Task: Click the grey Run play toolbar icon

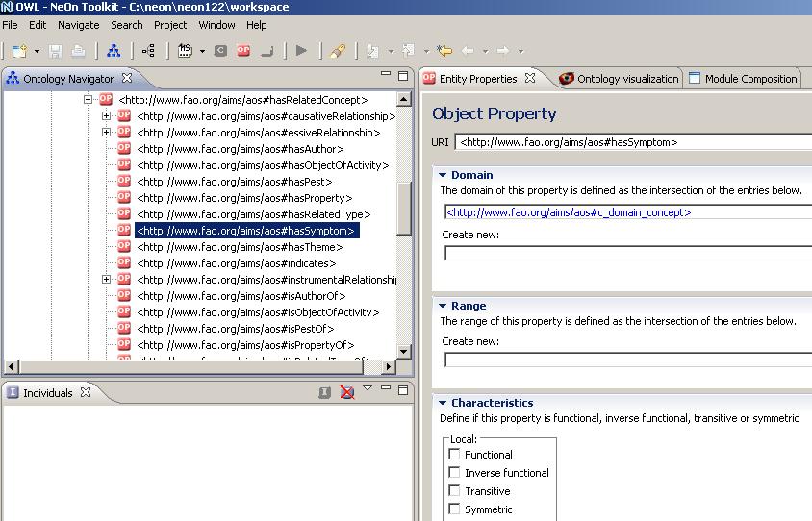Action: 301,50
